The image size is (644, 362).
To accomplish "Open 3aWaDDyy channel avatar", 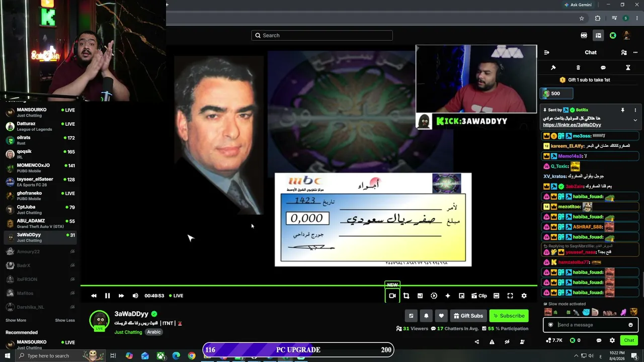I will (99, 320).
